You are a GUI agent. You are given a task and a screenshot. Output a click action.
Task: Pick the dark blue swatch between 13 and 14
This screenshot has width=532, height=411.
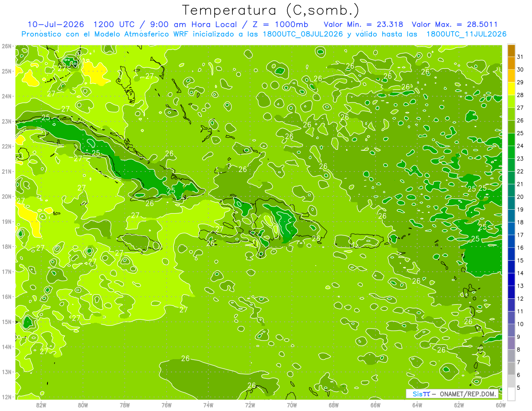(x=511, y=280)
